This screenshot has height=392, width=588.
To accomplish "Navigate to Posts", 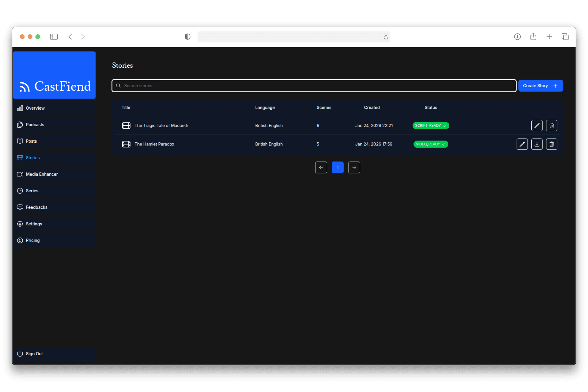I will 54,141.
